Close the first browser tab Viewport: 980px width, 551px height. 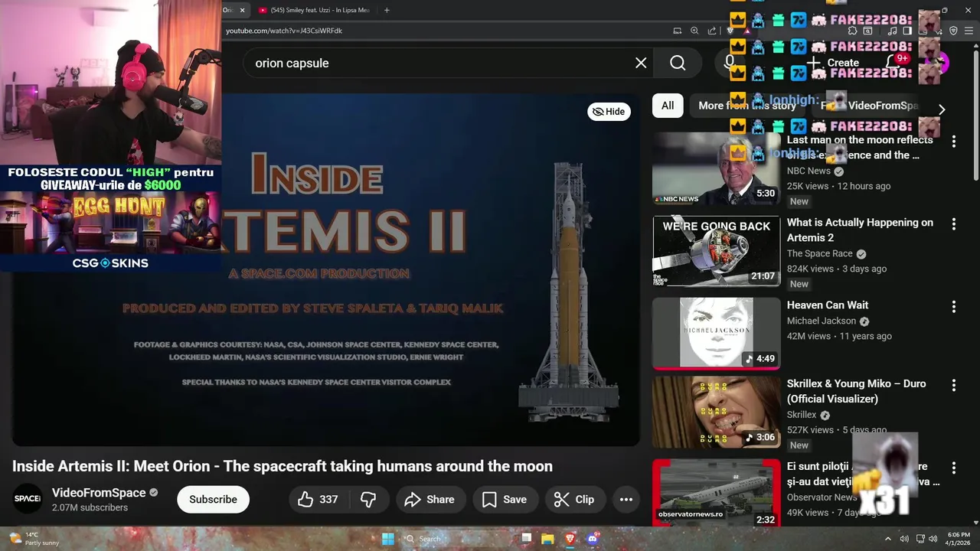click(x=242, y=10)
